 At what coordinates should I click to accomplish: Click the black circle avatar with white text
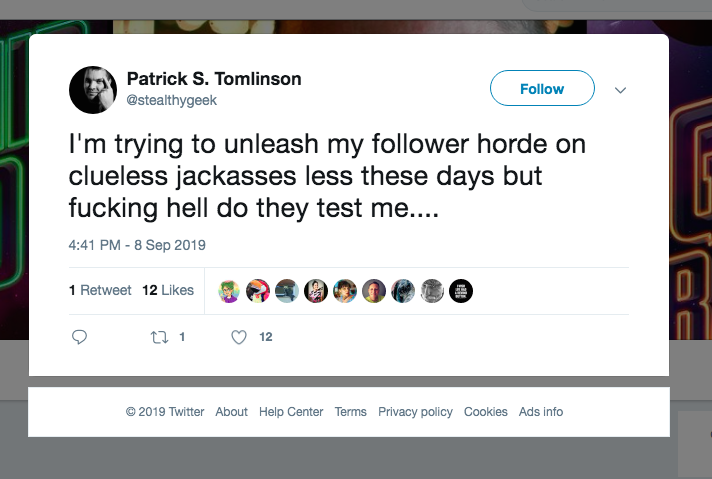coord(461,291)
